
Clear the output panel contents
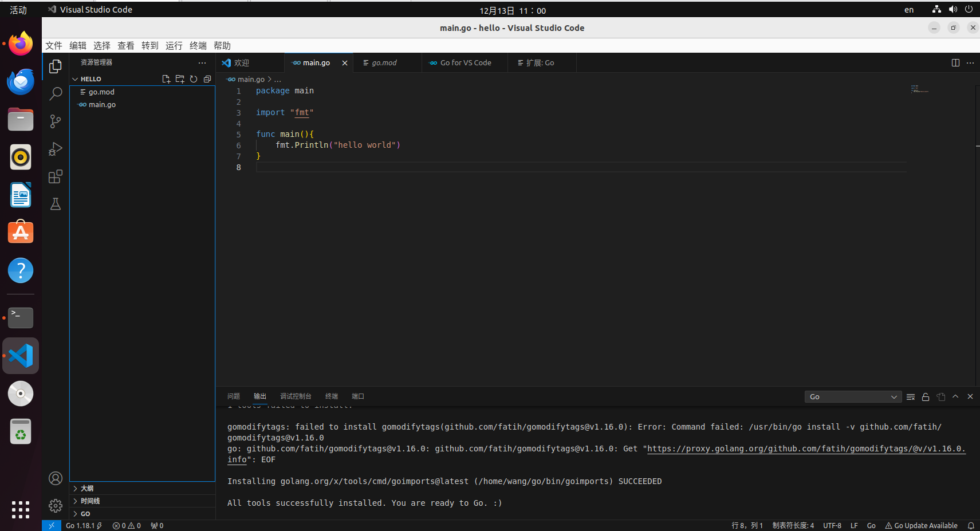click(x=911, y=397)
